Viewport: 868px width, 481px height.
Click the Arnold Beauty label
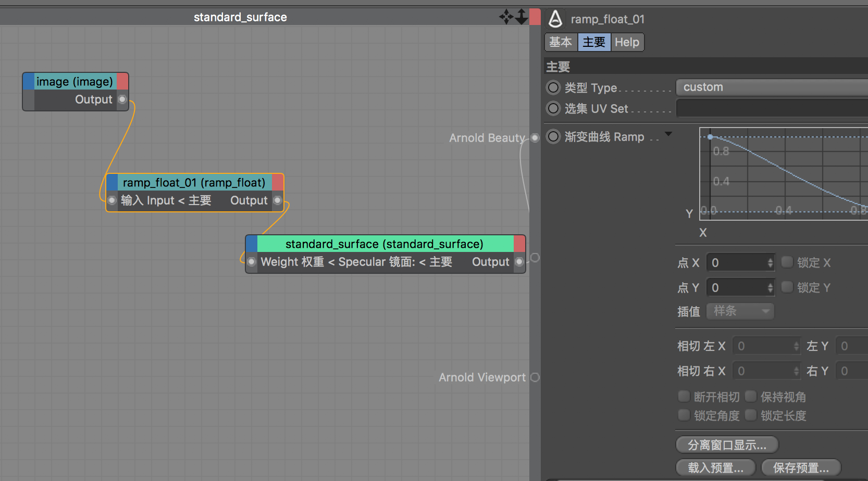487,138
